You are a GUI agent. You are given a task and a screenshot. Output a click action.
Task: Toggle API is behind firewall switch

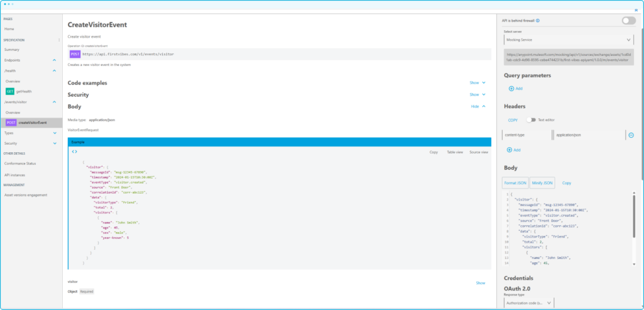[x=628, y=21]
